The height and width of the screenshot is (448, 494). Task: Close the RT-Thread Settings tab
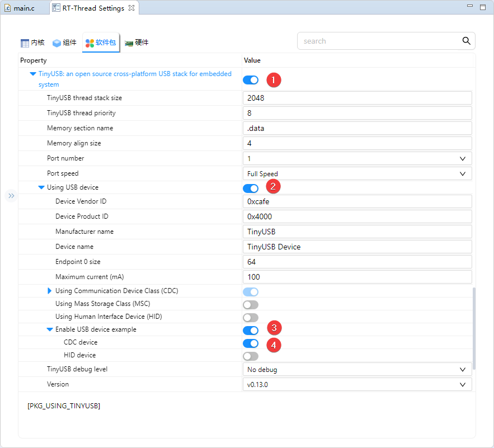coord(131,8)
